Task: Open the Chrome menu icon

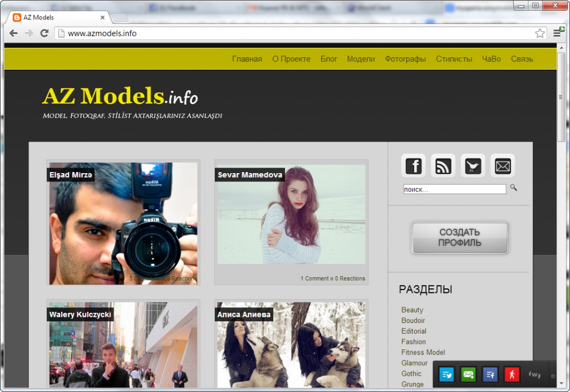Action: (x=557, y=33)
